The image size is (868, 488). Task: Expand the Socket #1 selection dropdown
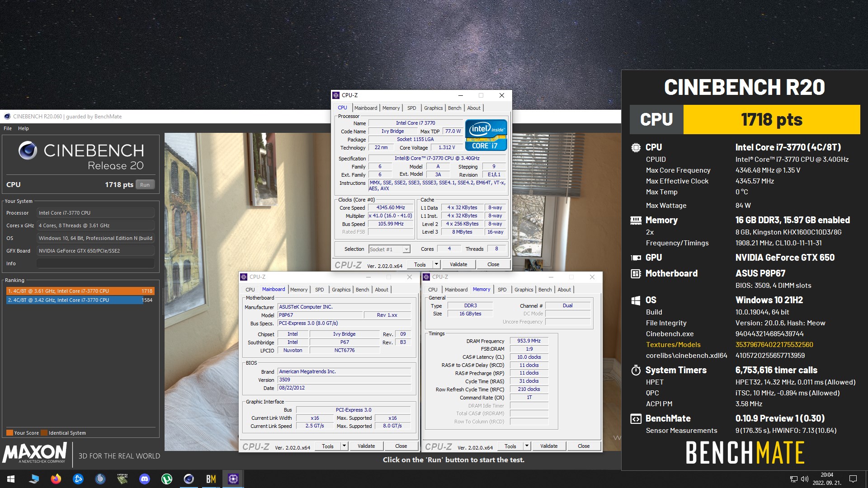point(406,249)
